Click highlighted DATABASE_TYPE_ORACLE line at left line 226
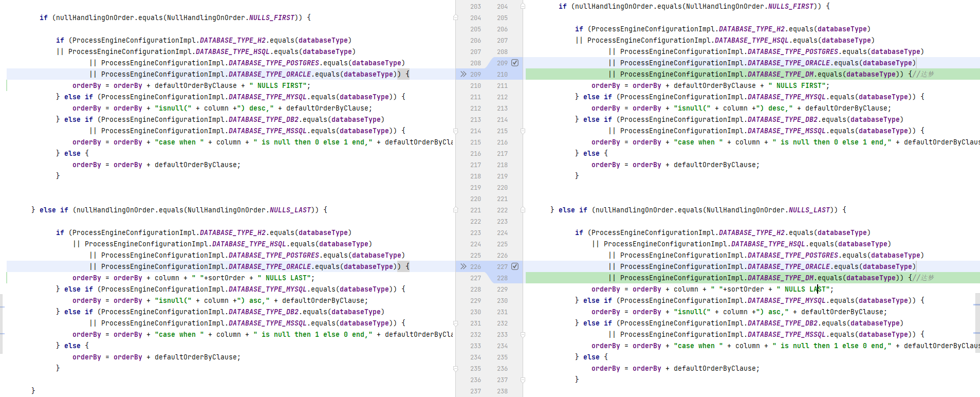980x397 pixels. coord(231,266)
